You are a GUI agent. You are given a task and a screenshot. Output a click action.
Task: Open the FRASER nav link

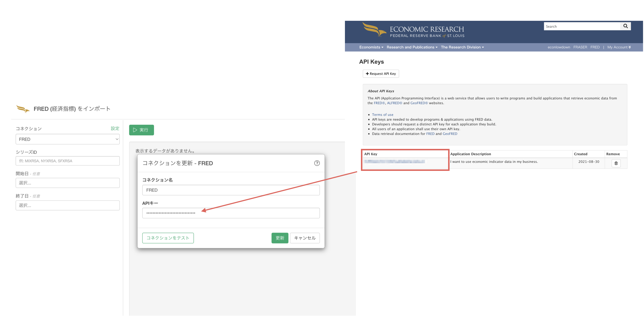pyautogui.click(x=580, y=47)
